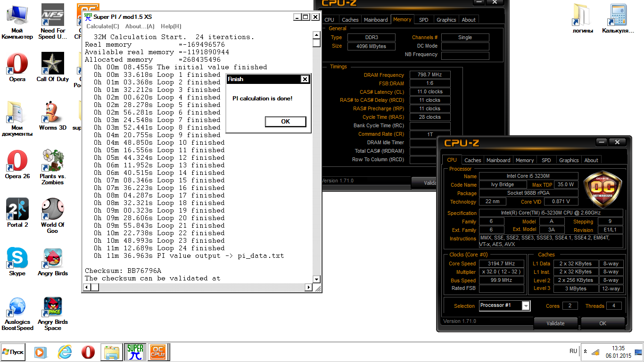Select the Portal 2 desktop shortcut
Viewport: 644px width, 362px height.
pos(17,213)
